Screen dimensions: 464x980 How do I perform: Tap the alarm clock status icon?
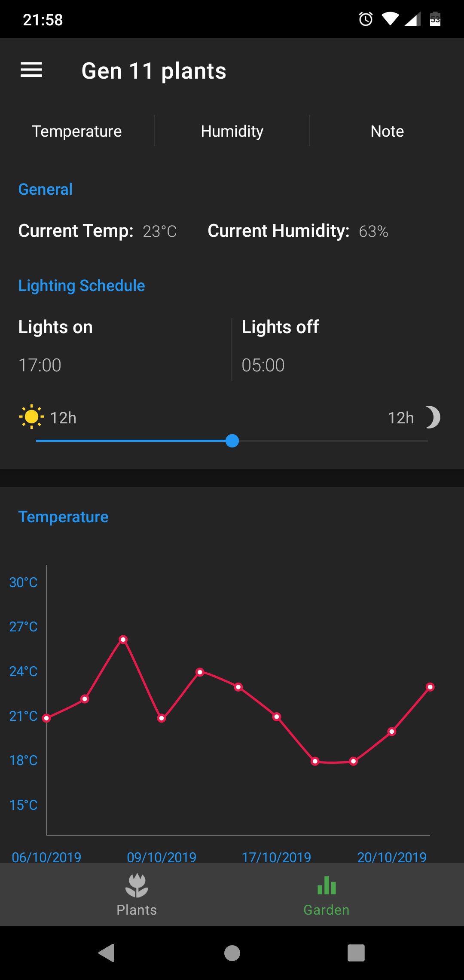pos(366,19)
